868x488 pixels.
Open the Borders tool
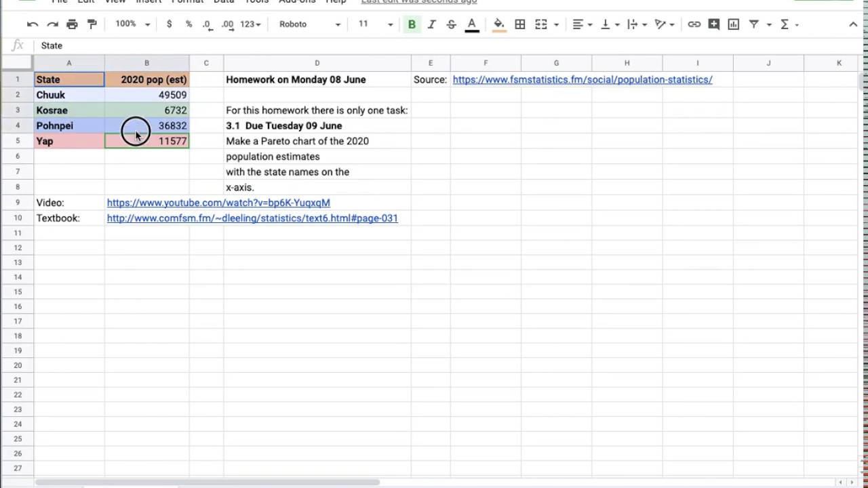(520, 24)
